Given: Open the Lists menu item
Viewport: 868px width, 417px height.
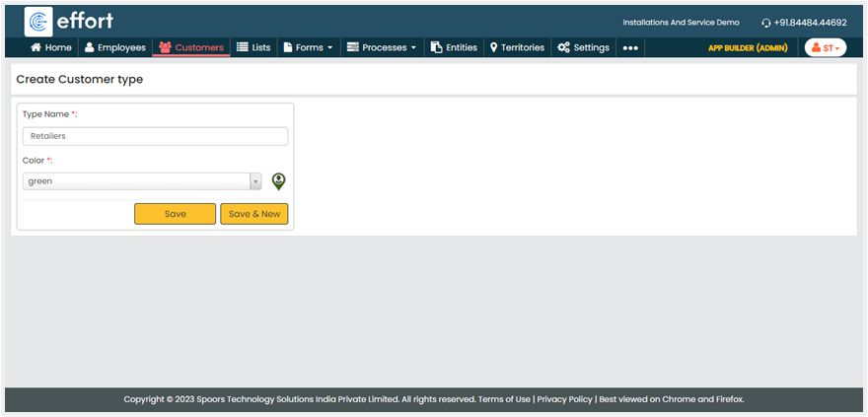Looking at the screenshot, I should click(x=253, y=47).
